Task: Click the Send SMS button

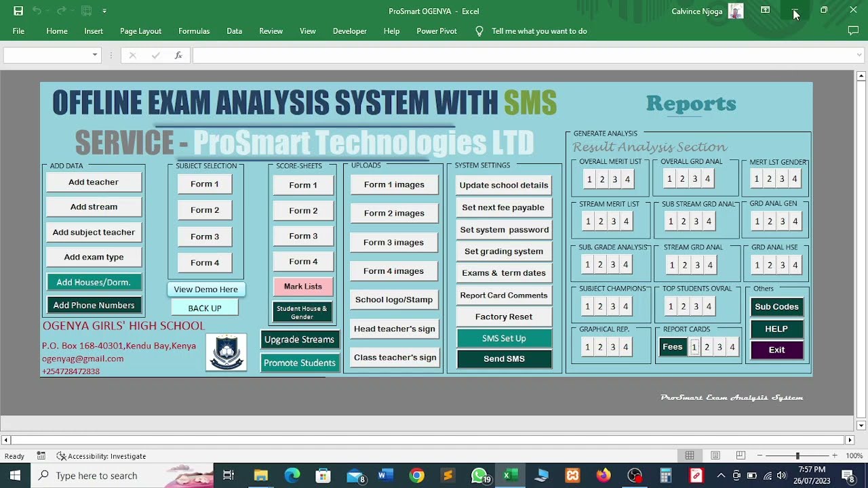Action: (504, 359)
